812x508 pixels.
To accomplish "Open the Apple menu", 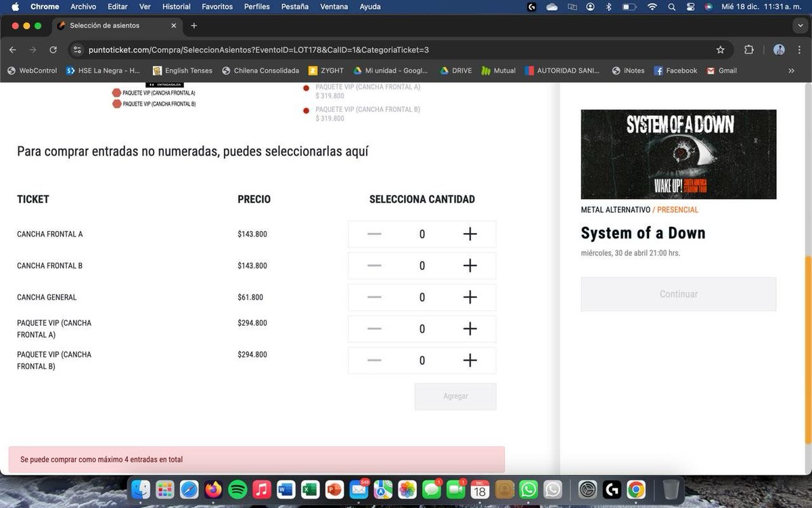I will click(14, 7).
